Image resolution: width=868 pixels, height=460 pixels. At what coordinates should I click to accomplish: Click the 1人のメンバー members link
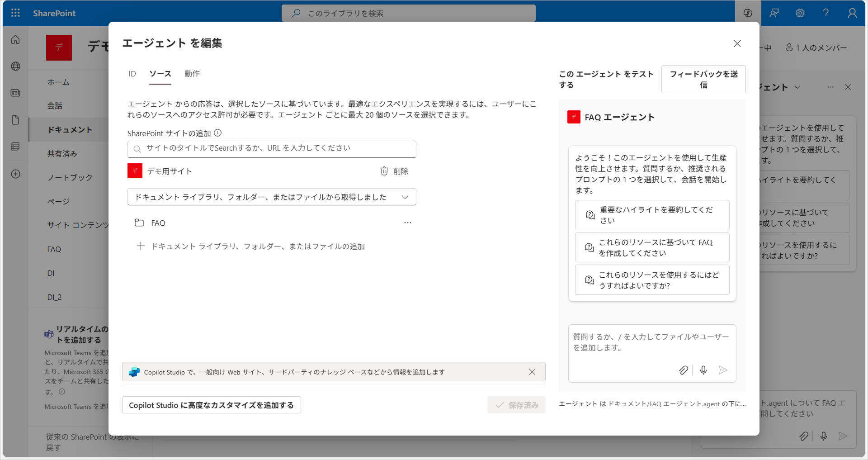tap(816, 47)
